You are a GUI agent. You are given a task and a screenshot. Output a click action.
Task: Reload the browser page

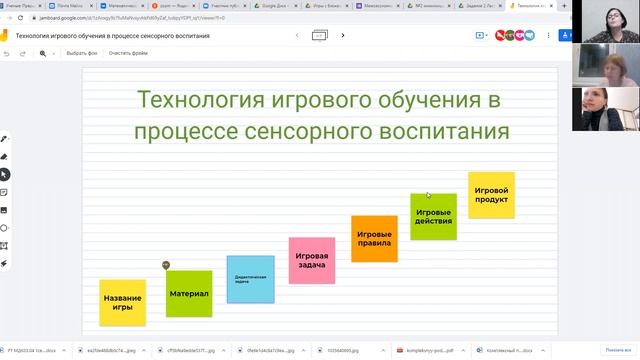coord(20,18)
